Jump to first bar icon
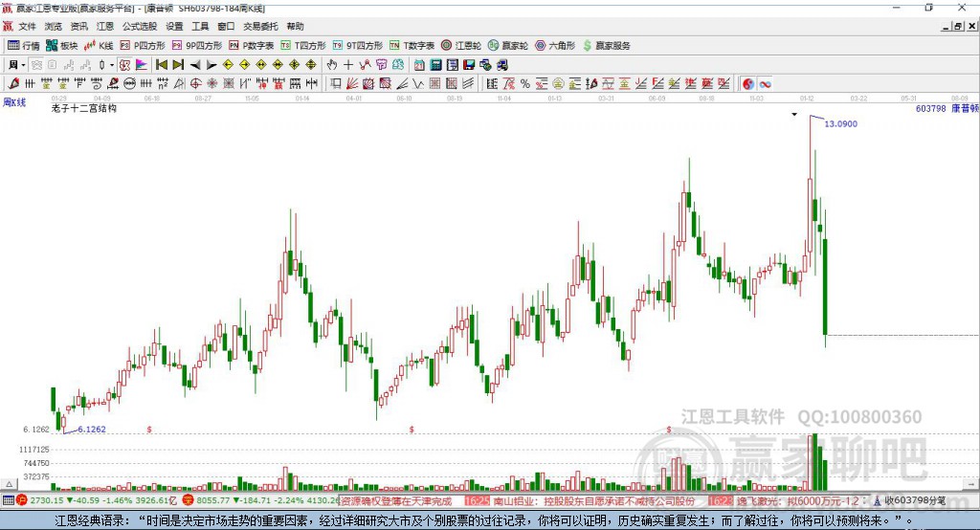This screenshot has height=530, width=980. [161, 65]
